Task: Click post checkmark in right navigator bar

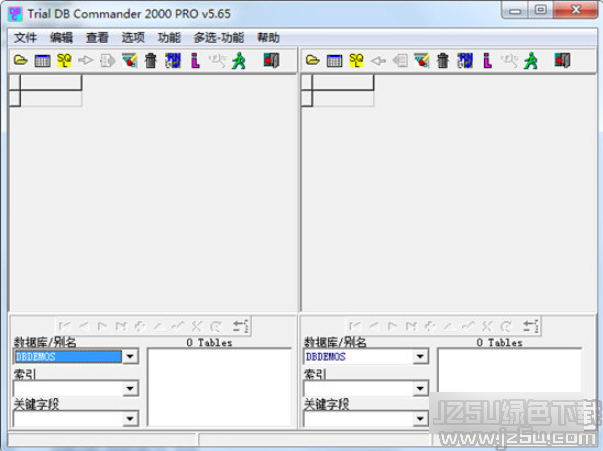Action: coord(468,326)
